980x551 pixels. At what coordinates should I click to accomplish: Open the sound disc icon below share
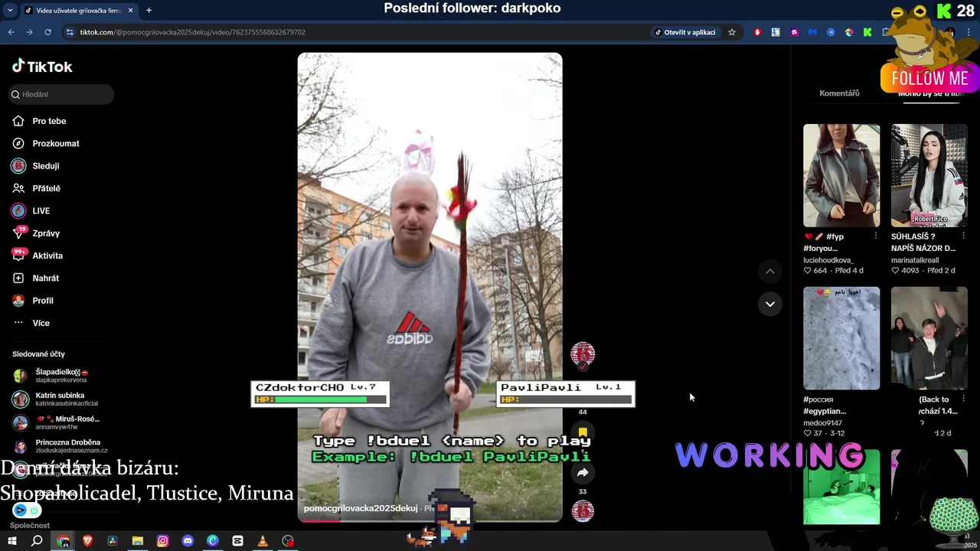tap(583, 510)
